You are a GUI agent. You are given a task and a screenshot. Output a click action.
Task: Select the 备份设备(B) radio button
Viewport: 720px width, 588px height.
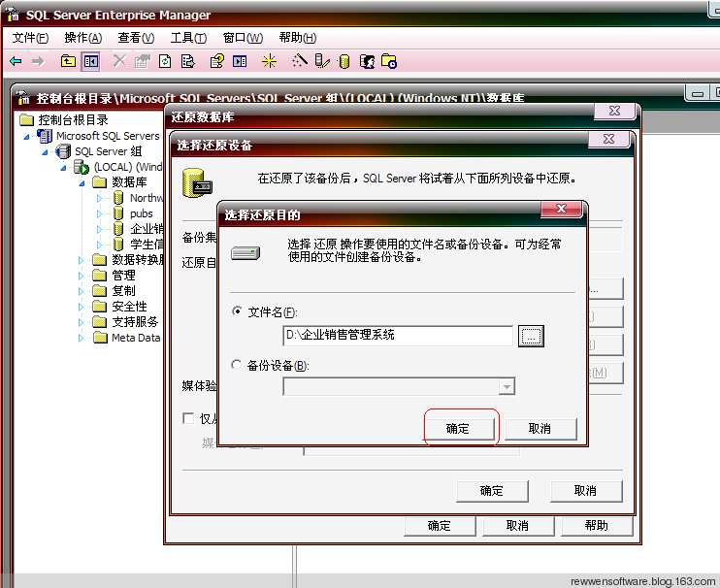click(x=236, y=365)
